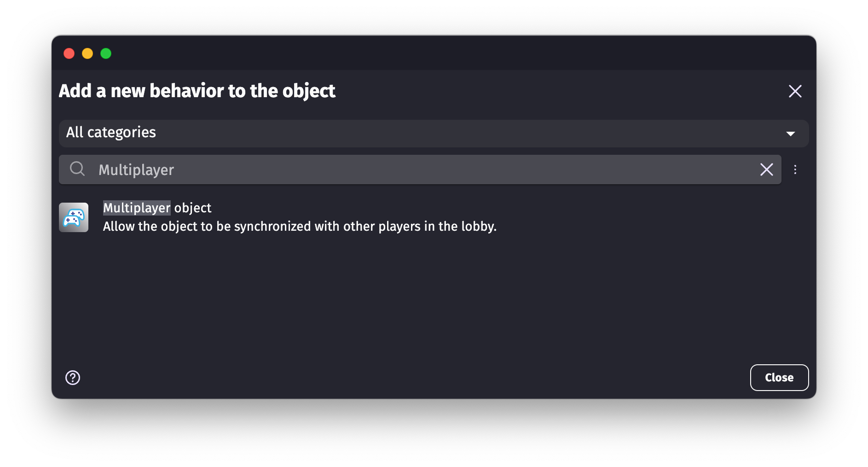Click the Multiplayer behavior gamepad icon

pos(74,217)
